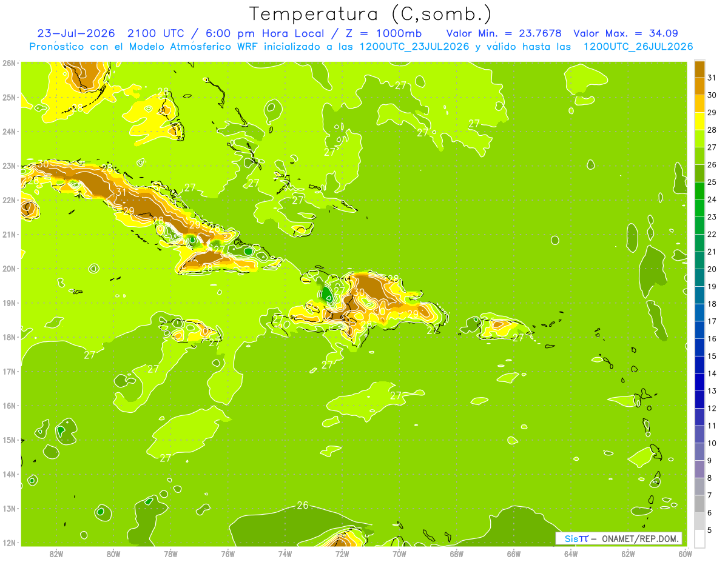Click the legend scale label '31'
This screenshot has height=562, width=728.
[x=712, y=78]
